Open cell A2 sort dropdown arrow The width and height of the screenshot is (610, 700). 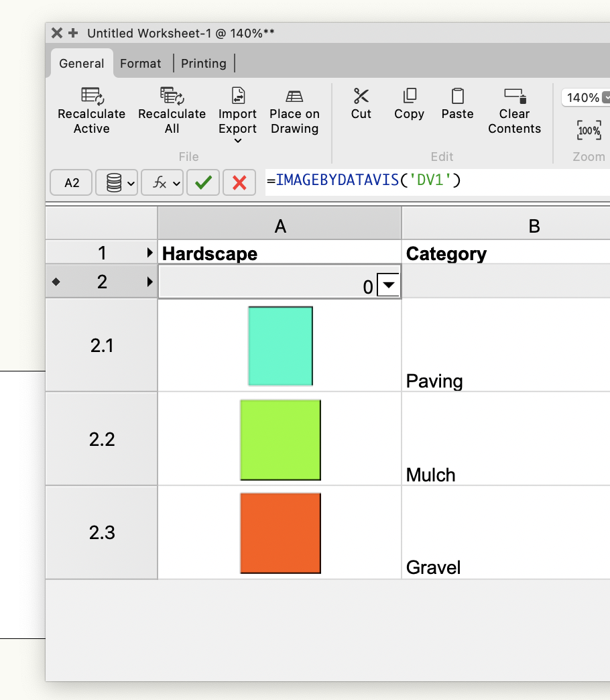(389, 287)
